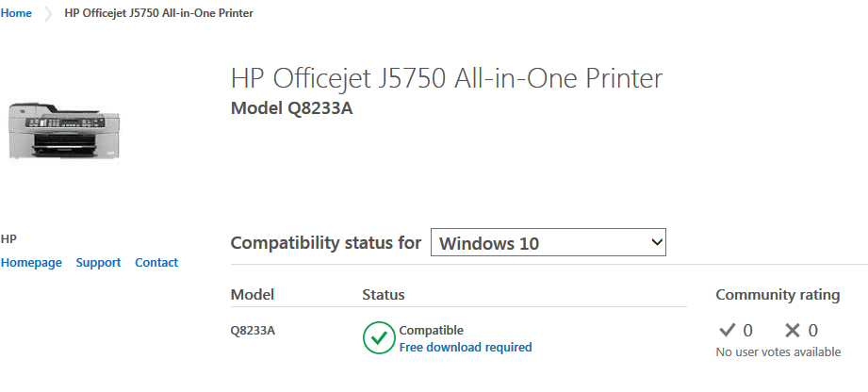
Task: Click the Community rating heading
Action: point(778,295)
